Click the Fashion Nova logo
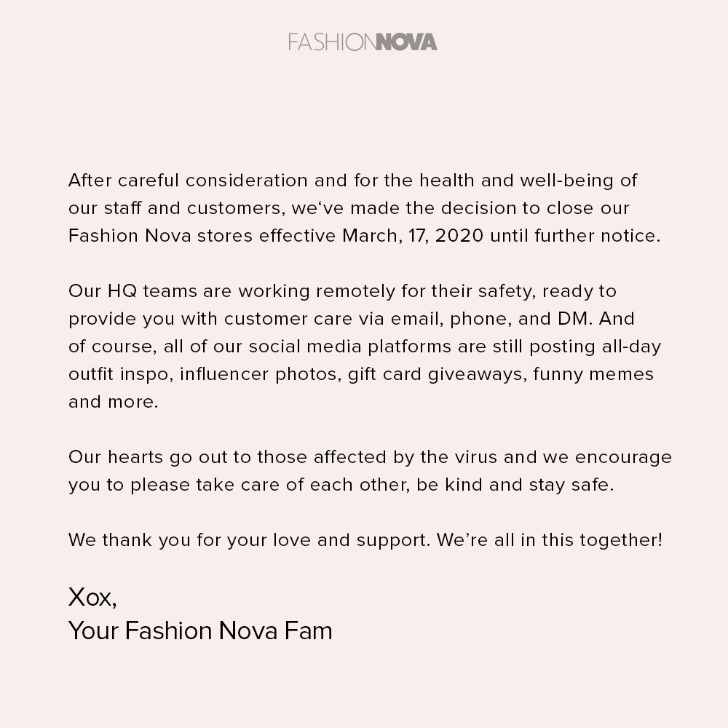 (363, 41)
